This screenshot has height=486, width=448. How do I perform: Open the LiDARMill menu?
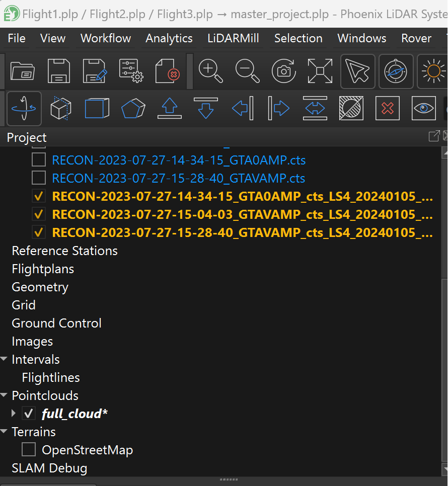[x=233, y=38]
